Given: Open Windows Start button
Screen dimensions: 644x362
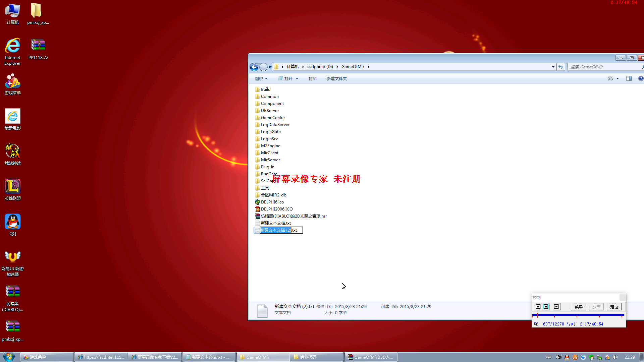Looking at the screenshot, I should point(9,357).
